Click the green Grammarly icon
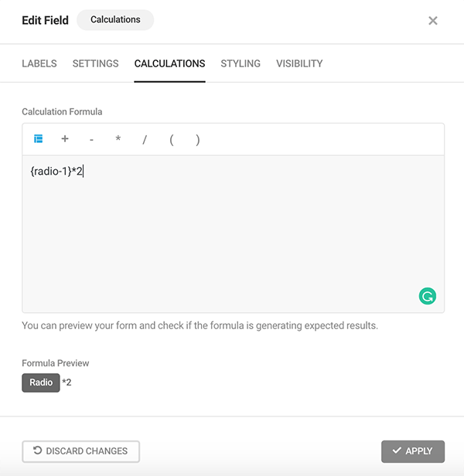 point(427,295)
